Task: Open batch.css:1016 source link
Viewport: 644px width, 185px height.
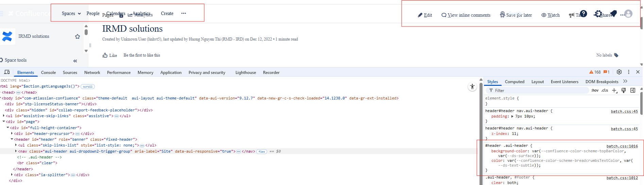Action: pyautogui.click(x=622, y=146)
